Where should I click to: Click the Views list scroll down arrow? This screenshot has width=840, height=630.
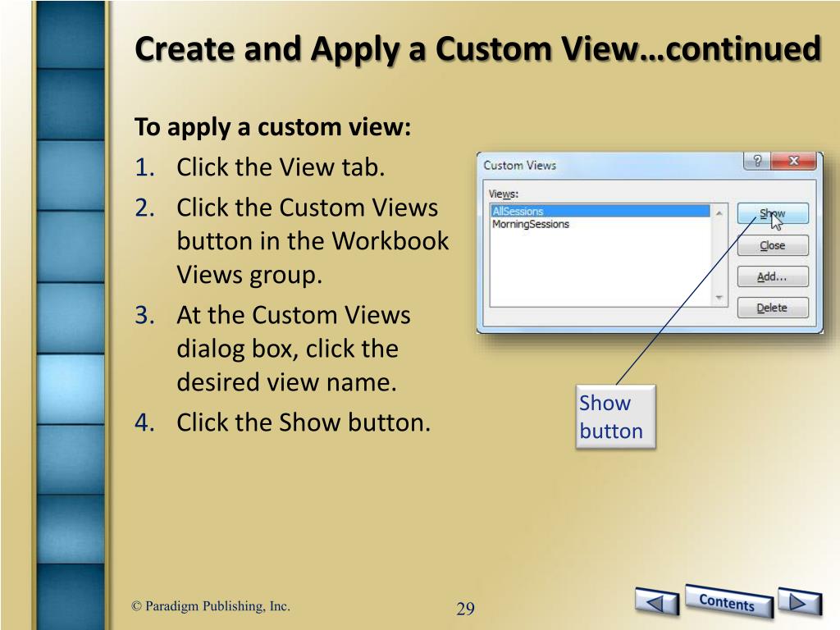point(719,297)
